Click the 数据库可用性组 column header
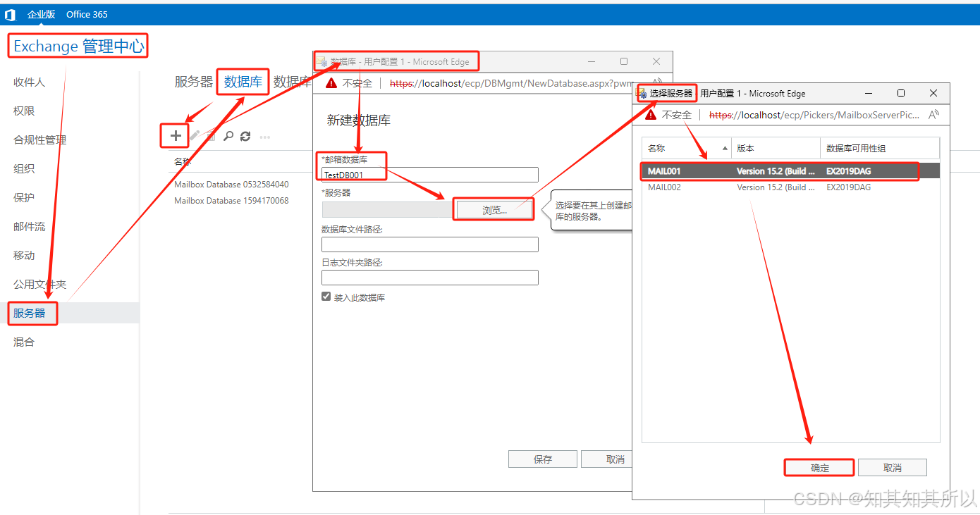 pos(881,149)
